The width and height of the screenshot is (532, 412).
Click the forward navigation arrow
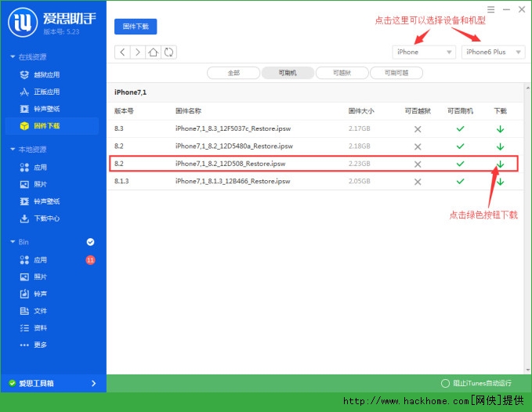tap(137, 52)
